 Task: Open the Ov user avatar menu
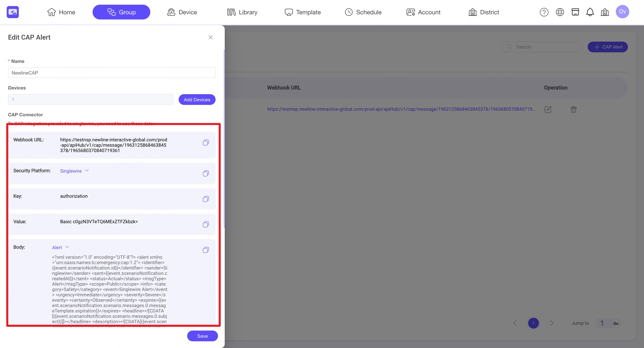(622, 12)
